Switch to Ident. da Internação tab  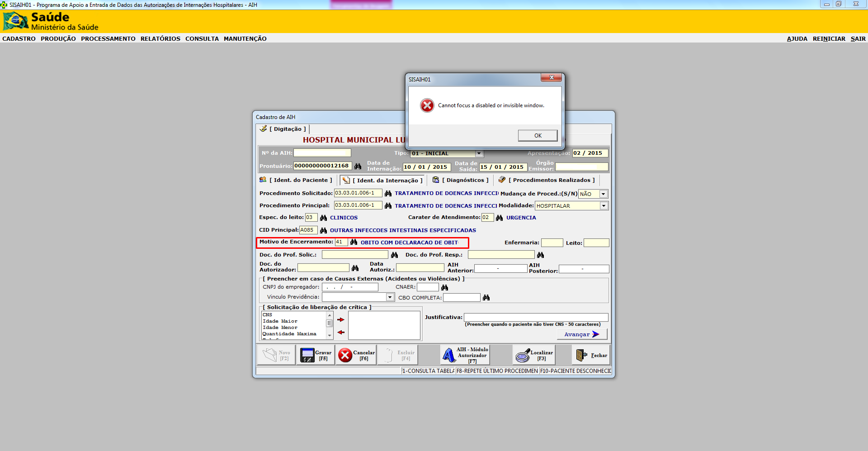tap(382, 180)
